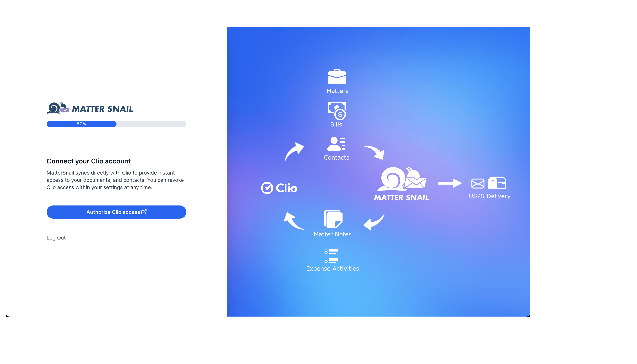This screenshot has width=637, height=364.
Task: Click the USPS envelope icon
Action: 478,183
